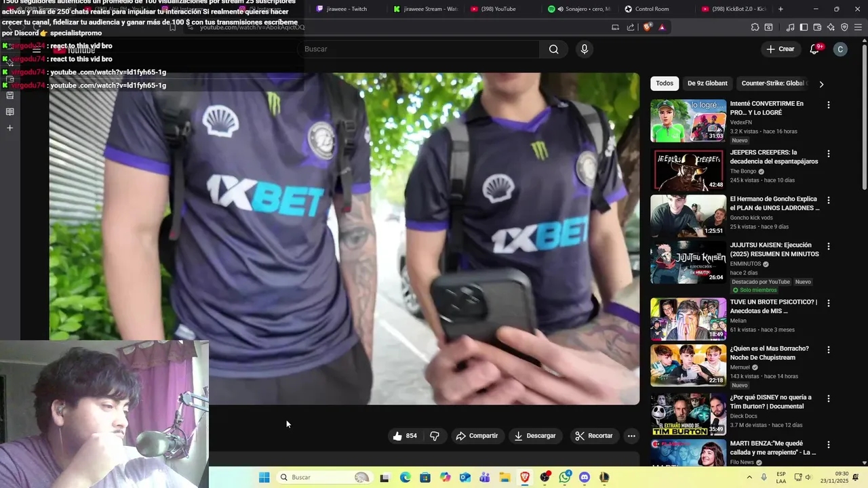
Task: Click the taskbar volume speaker icon
Action: click(x=808, y=477)
